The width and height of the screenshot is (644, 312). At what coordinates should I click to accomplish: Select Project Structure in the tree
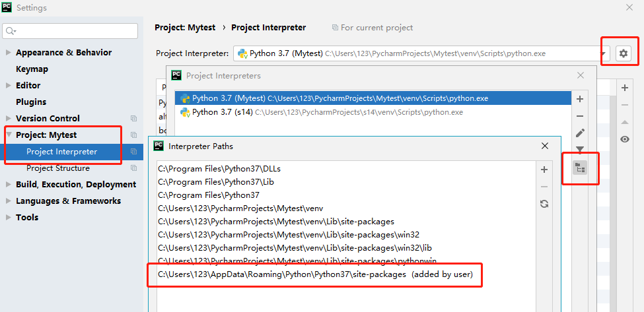[x=58, y=168]
